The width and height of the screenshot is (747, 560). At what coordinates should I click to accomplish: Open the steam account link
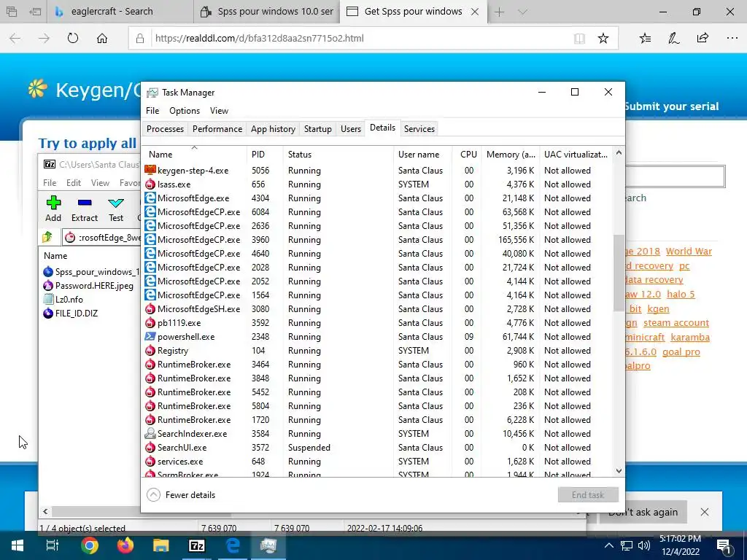point(676,323)
